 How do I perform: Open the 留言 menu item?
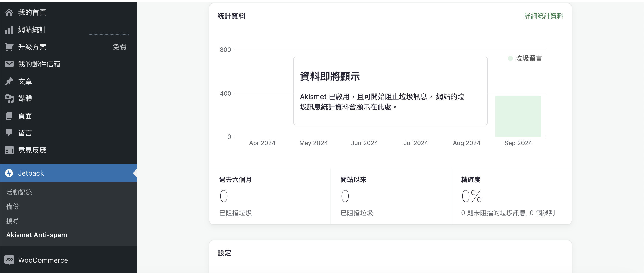tap(25, 133)
